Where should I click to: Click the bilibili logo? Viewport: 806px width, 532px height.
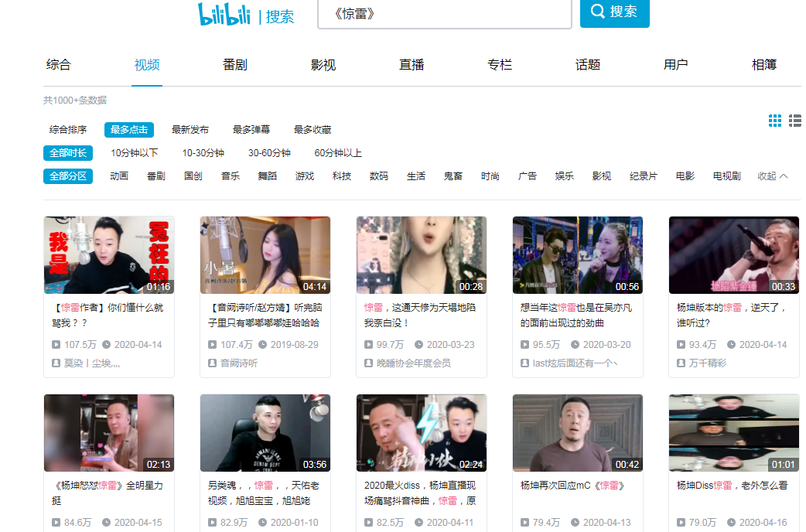click(224, 15)
